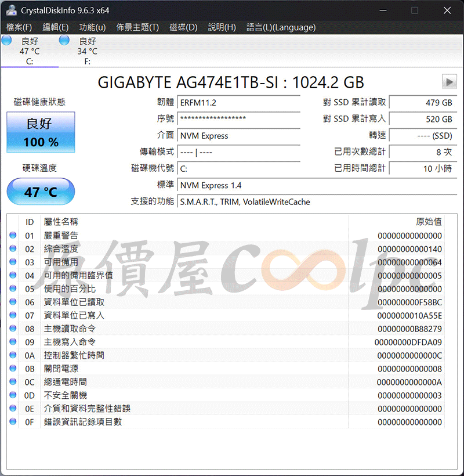464x476 pixels.
Task: Click the status dot for attribute 09
Action: [13, 341]
